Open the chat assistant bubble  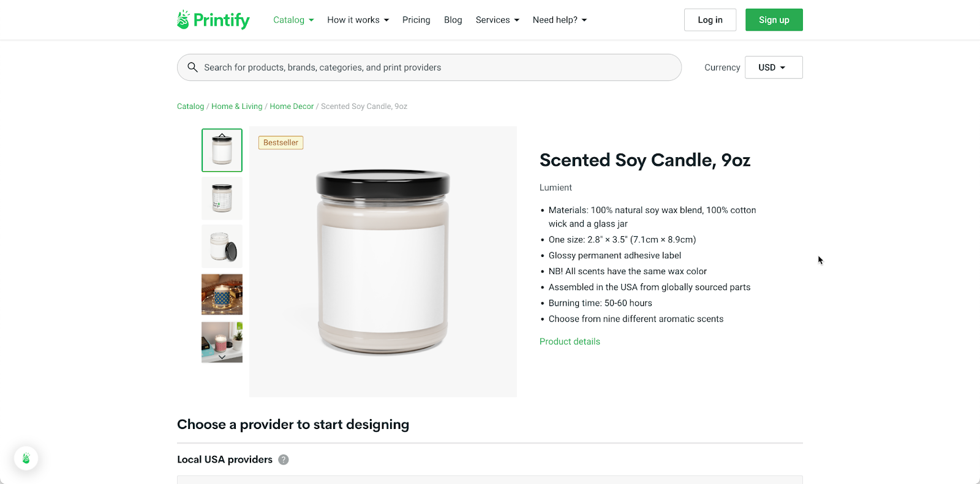coord(26,458)
